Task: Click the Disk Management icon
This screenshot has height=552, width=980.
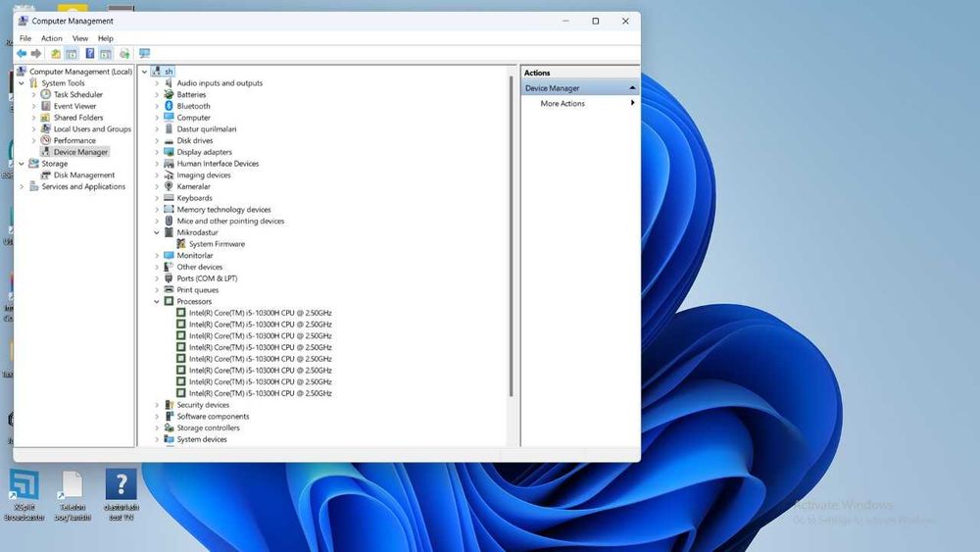Action: click(46, 176)
